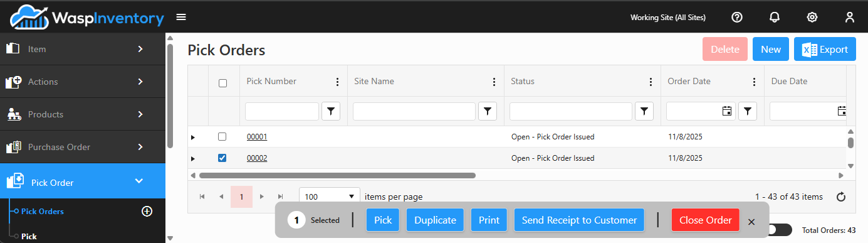Focus the Site Name filter field
The height and width of the screenshot is (243, 868).
(414, 112)
